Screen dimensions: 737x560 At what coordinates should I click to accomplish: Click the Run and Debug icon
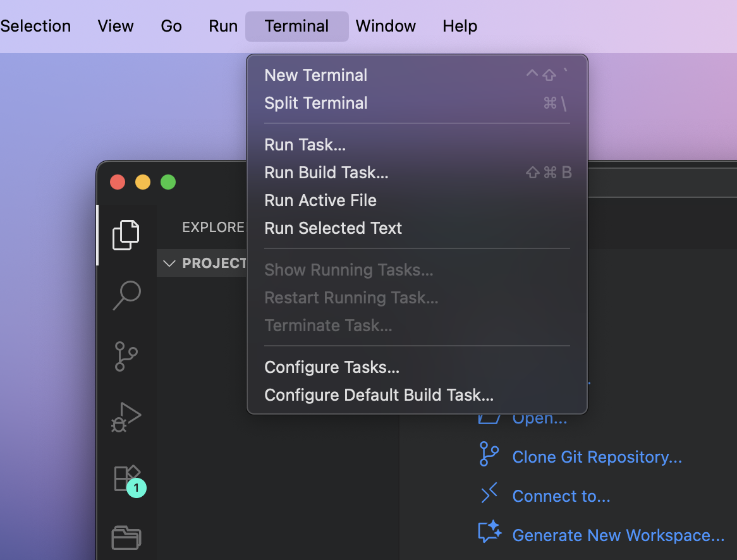pyautogui.click(x=126, y=417)
